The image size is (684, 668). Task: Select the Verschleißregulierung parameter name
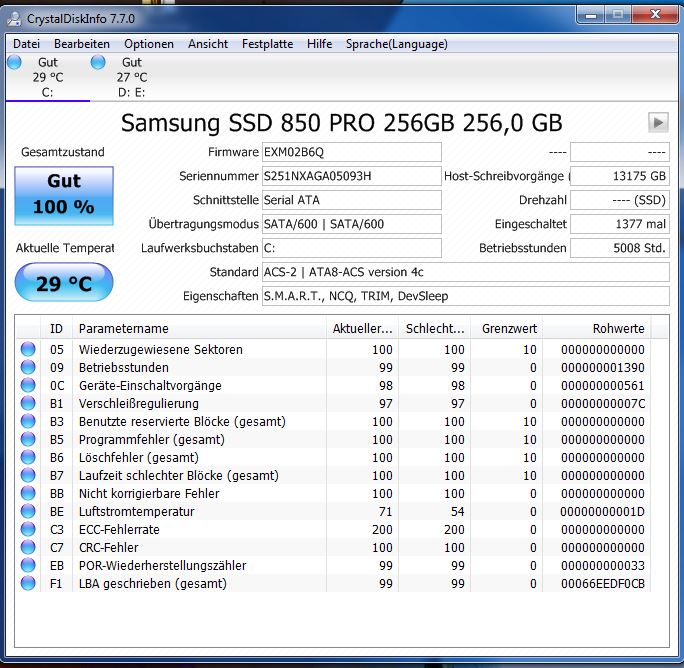tap(139, 404)
